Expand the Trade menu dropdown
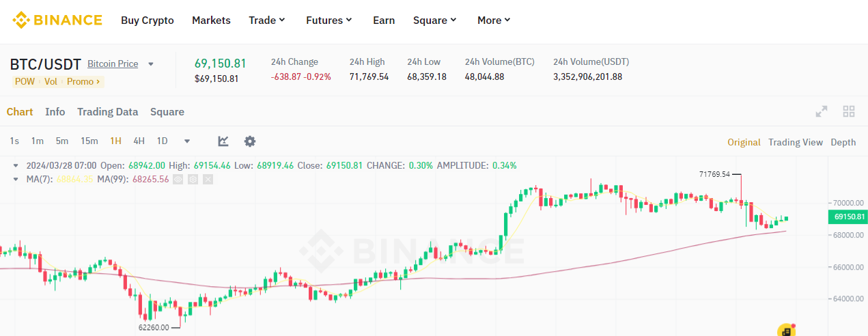The image size is (868, 336). (267, 20)
